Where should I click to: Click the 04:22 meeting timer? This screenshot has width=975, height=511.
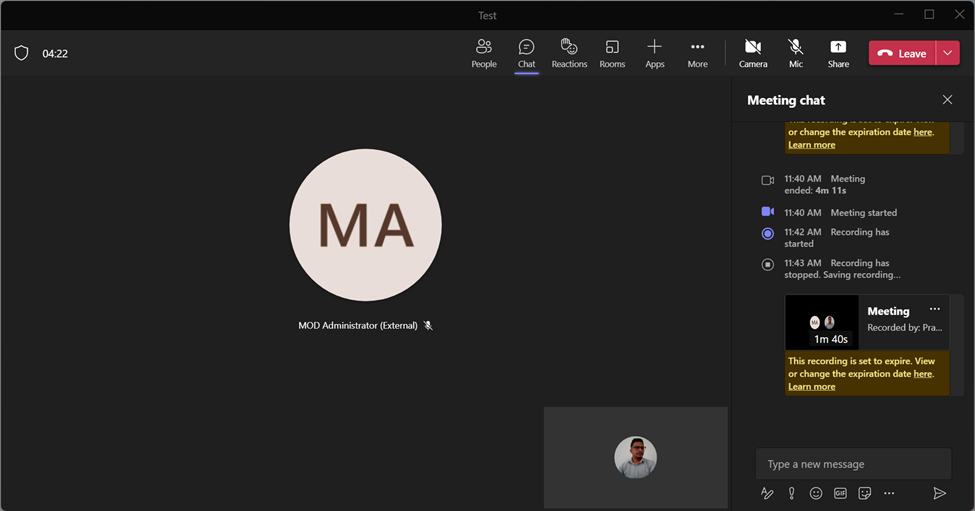click(55, 53)
